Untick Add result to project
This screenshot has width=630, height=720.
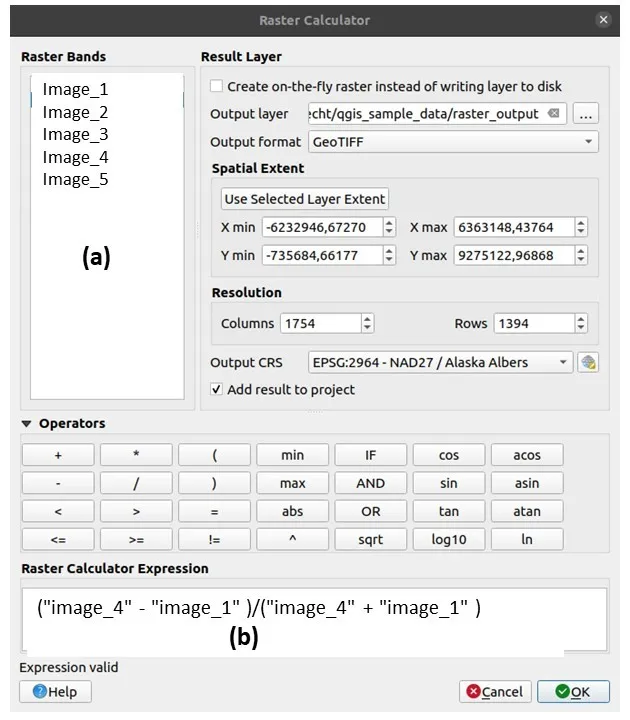pyautogui.click(x=217, y=389)
